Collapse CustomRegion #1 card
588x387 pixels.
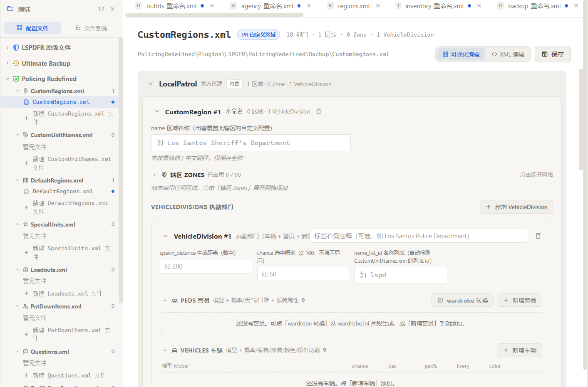157,111
